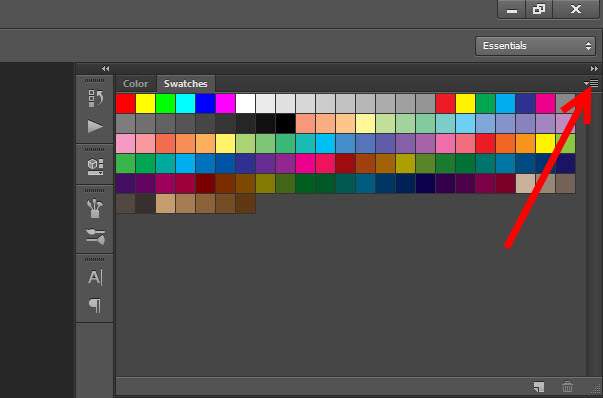The width and height of the screenshot is (603, 398).
Task: Select the dark red maroon swatch in fifth row
Action: click(x=205, y=183)
